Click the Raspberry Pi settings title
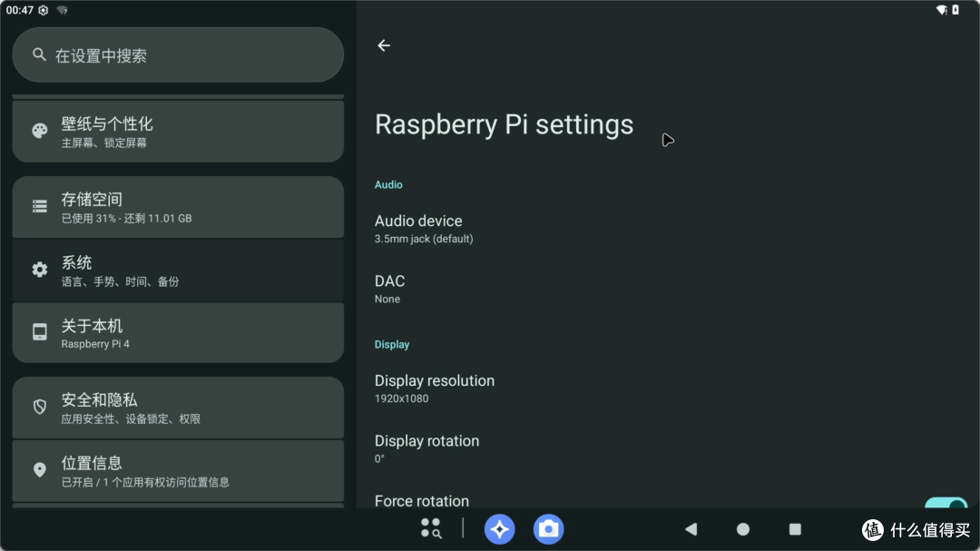Viewport: 980px width, 551px height. 504,124
